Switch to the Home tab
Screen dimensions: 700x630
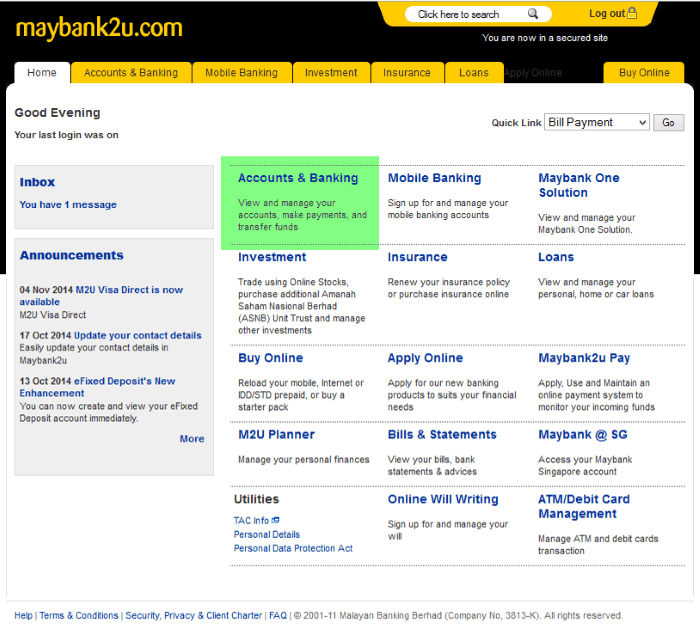click(x=42, y=73)
